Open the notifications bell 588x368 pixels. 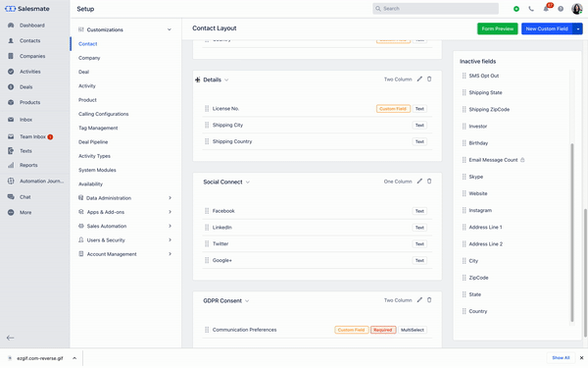(x=546, y=9)
